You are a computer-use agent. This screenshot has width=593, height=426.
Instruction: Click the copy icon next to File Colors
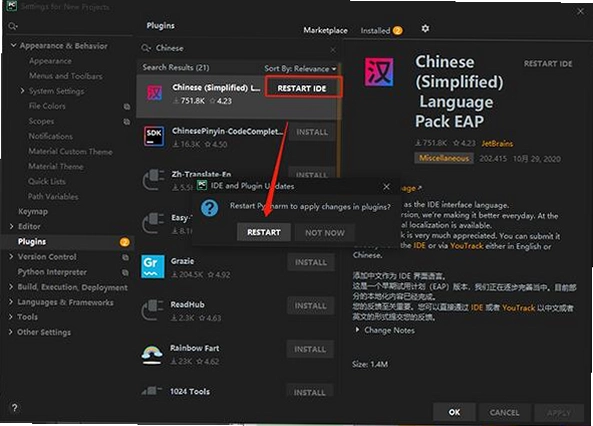(127, 107)
